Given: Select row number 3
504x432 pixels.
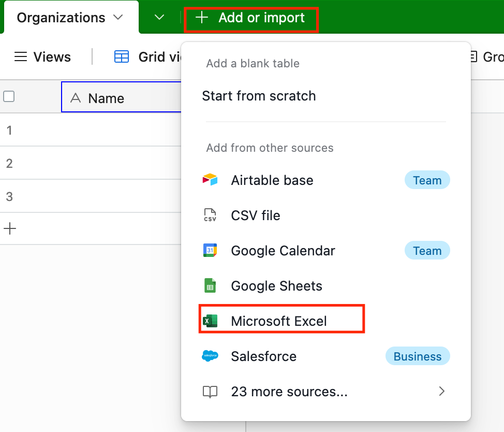Looking at the screenshot, I should click(x=9, y=196).
